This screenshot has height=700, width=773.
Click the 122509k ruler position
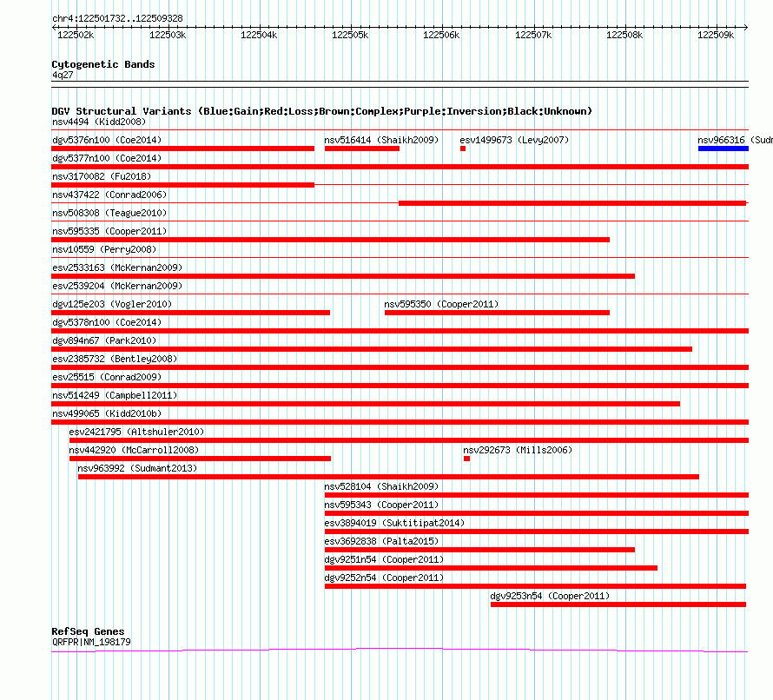[x=716, y=35]
